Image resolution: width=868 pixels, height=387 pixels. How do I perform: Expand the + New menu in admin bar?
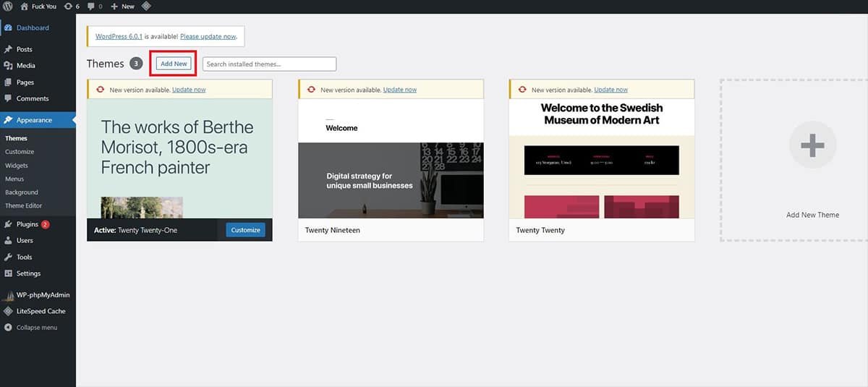tap(122, 7)
